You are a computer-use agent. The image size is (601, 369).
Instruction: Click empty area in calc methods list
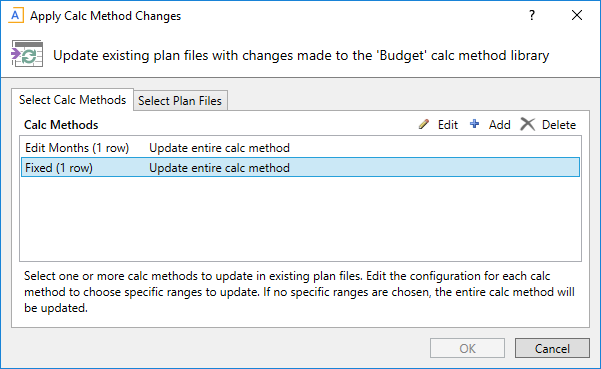(x=300, y=218)
